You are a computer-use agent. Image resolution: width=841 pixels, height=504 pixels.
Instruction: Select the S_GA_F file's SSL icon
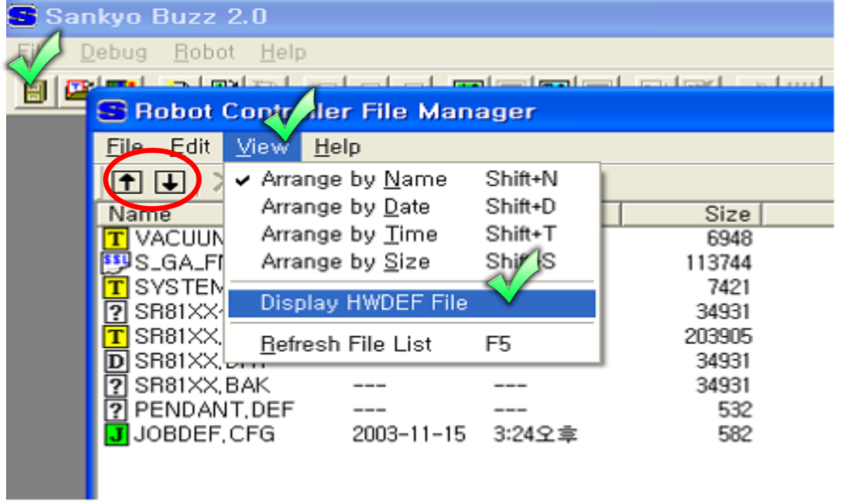116,263
